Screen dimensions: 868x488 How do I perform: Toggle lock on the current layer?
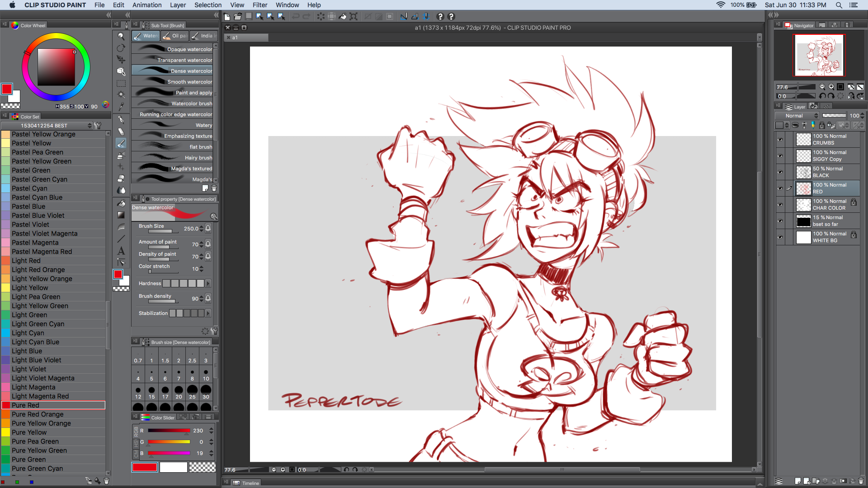(x=822, y=125)
